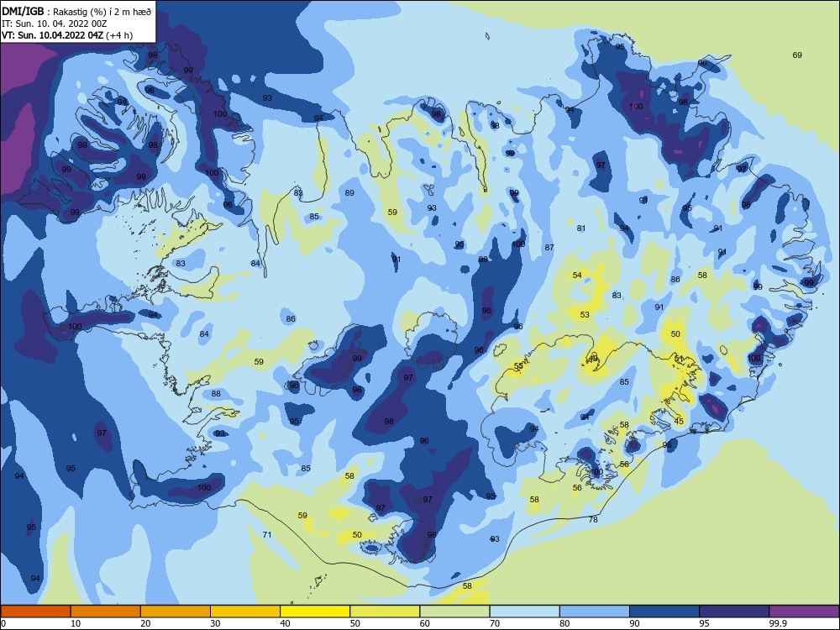Click the 'VT: Sun. 10.04.2022 04Z (+4 h)' line
Screen dimensions: 840x630
67,35
